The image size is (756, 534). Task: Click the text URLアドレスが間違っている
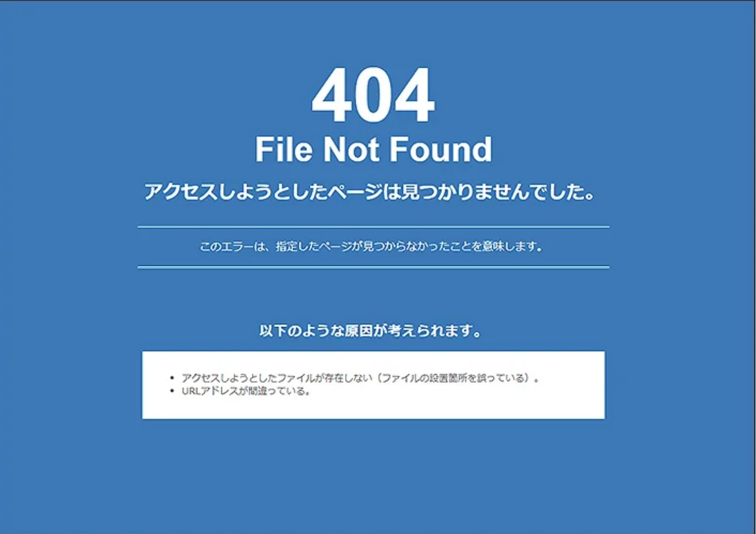point(246,391)
